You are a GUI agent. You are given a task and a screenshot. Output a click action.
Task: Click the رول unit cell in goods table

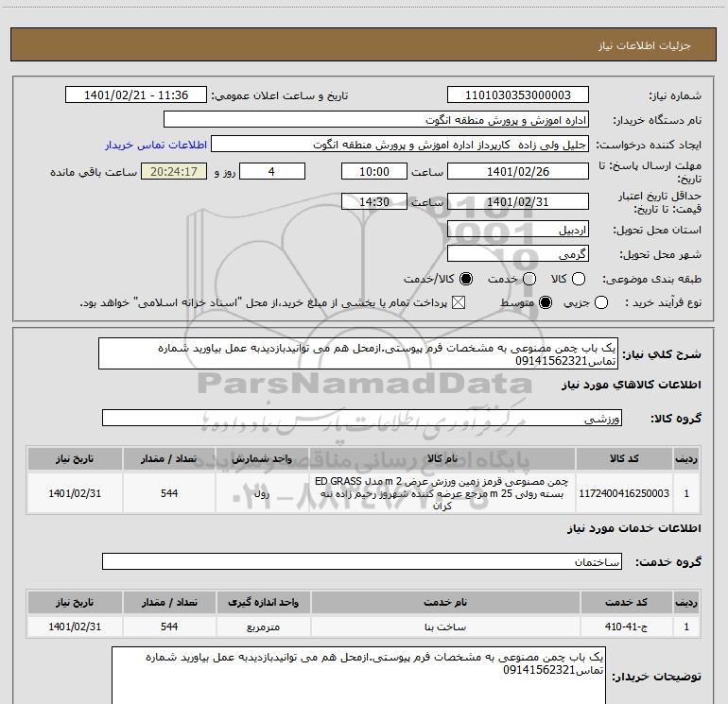coord(262,493)
